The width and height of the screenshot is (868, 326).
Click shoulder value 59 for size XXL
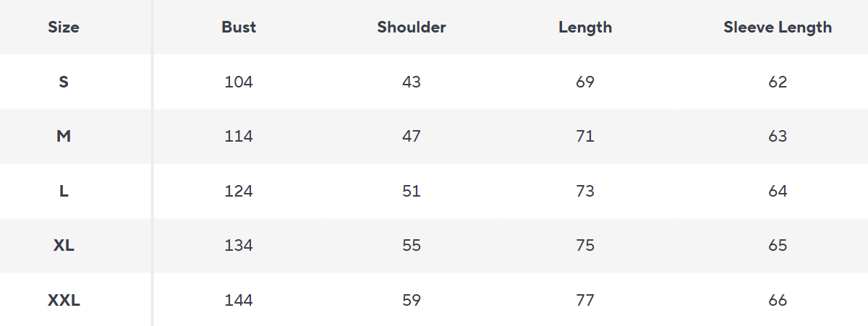pyautogui.click(x=412, y=300)
